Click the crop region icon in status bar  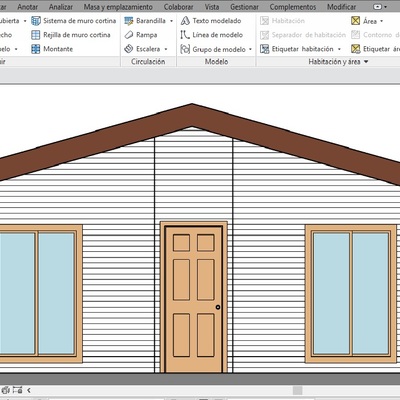17,390
